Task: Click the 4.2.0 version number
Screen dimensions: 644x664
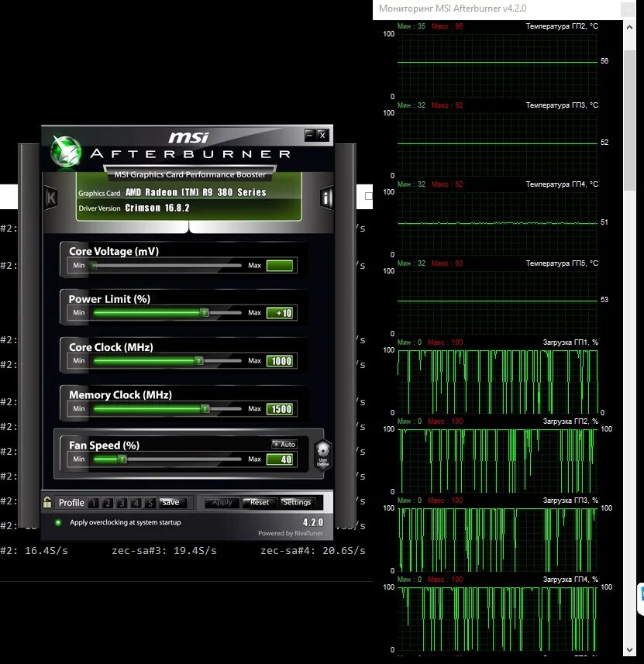Action: click(x=312, y=522)
